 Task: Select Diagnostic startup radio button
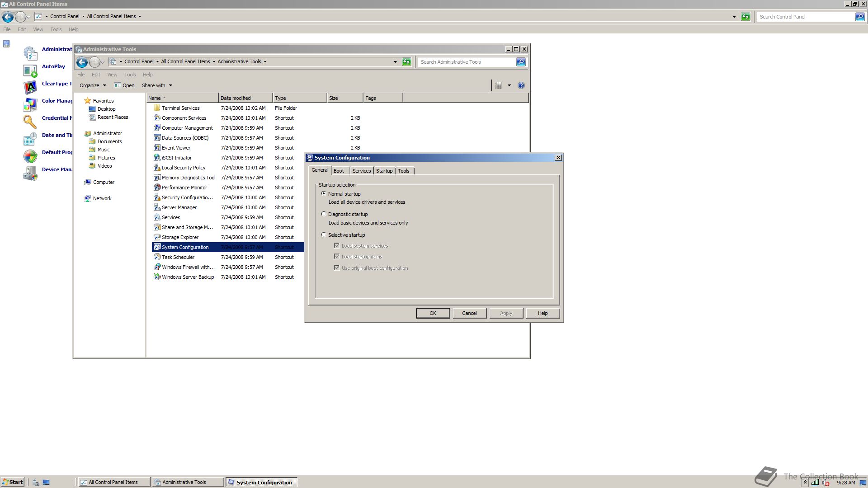pos(323,214)
